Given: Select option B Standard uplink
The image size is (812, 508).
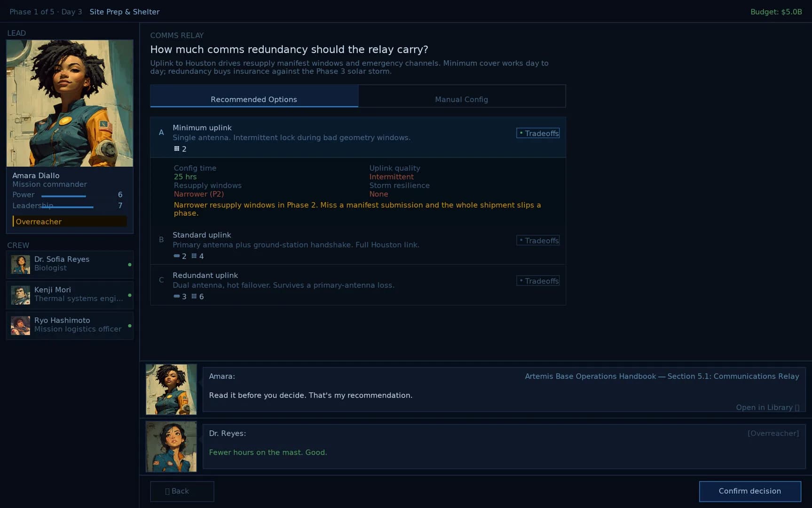Looking at the screenshot, I should point(358,245).
